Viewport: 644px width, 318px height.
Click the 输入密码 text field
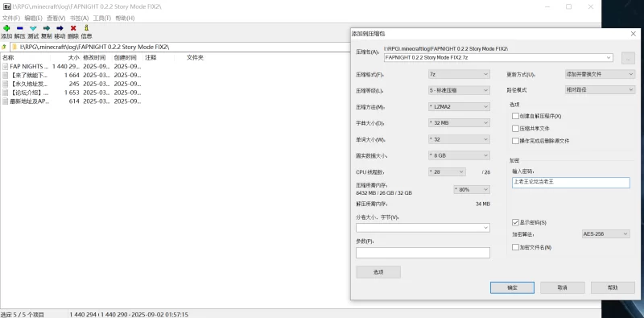[x=571, y=183]
